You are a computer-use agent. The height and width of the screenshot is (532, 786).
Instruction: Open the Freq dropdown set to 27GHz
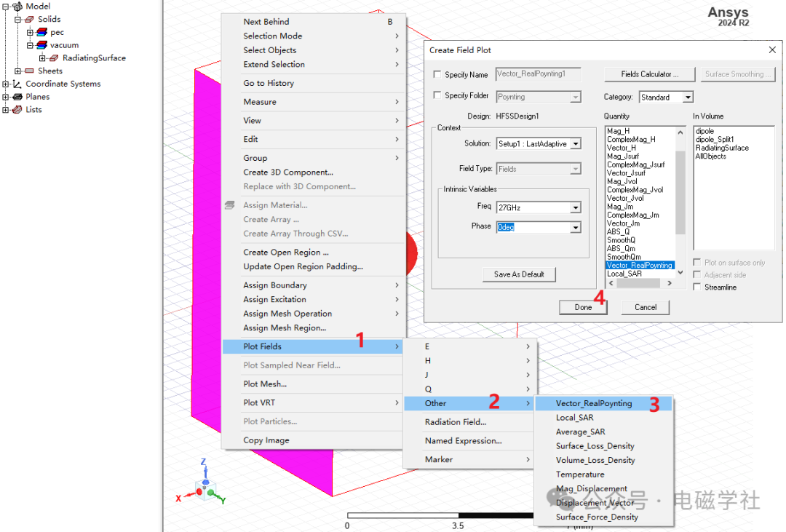tap(576, 207)
